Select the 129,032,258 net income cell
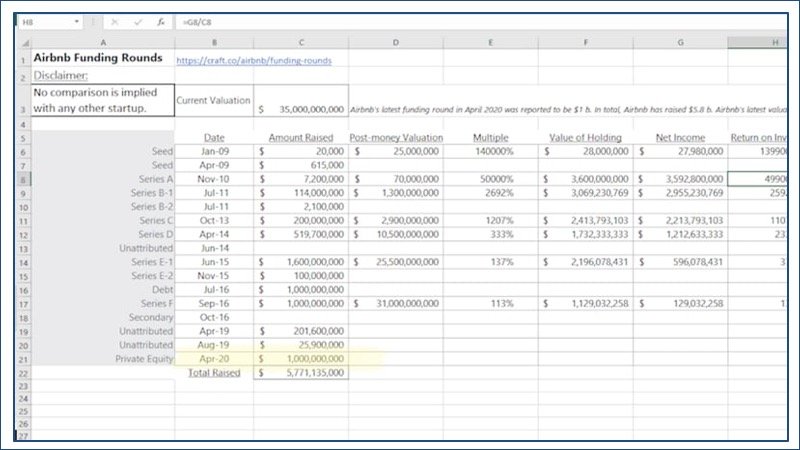 [680, 303]
